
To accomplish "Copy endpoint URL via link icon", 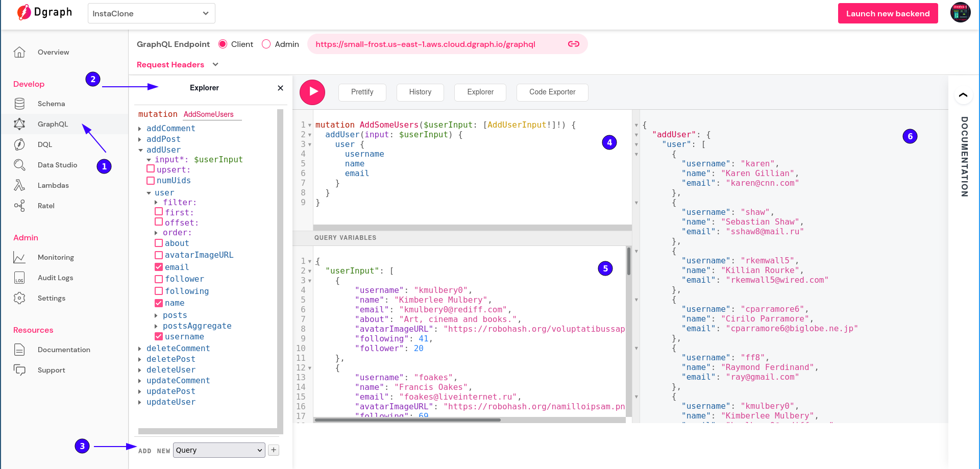I will point(574,44).
